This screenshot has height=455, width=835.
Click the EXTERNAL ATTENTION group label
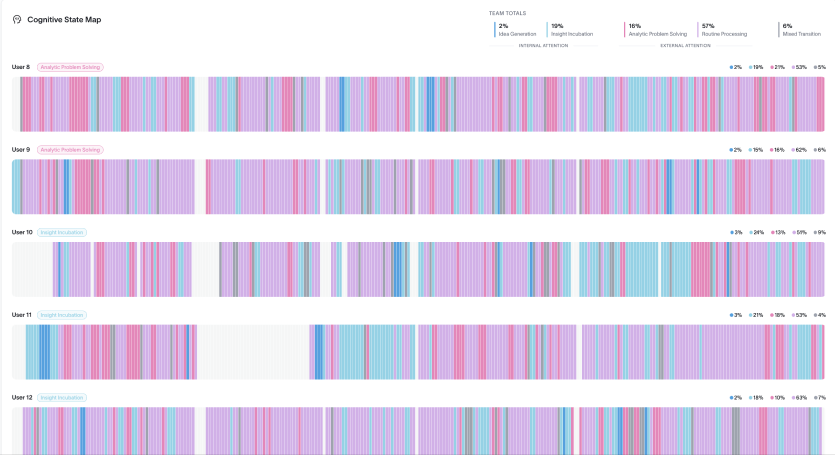tap(685, 46)
